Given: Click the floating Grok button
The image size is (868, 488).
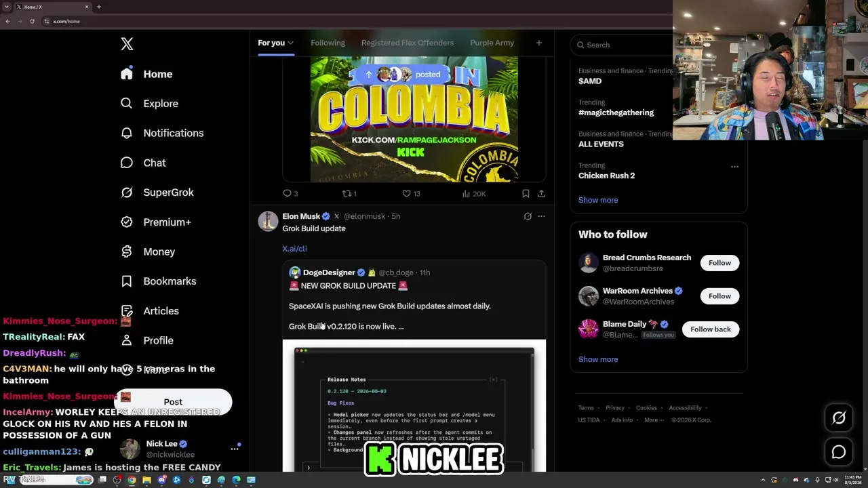Looking at the screenshot, I should point(839,418).
